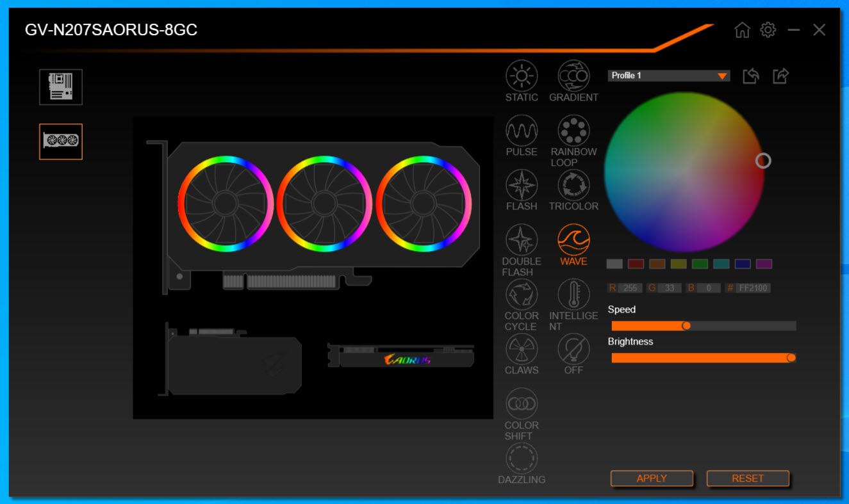This screenshot has width=849, height=504.
Task: Pick the green color swatch
Action: tap(700, 264)
